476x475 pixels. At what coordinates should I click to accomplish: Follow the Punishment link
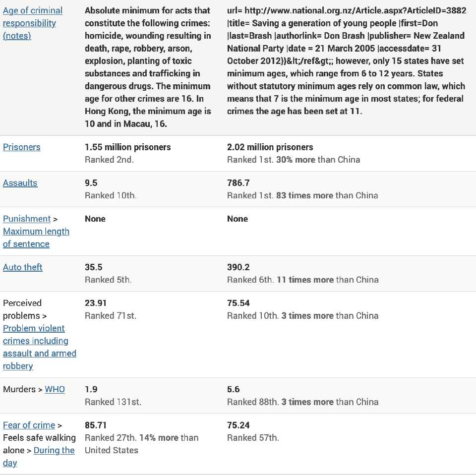pyautogui.click(x=27, y=219)
